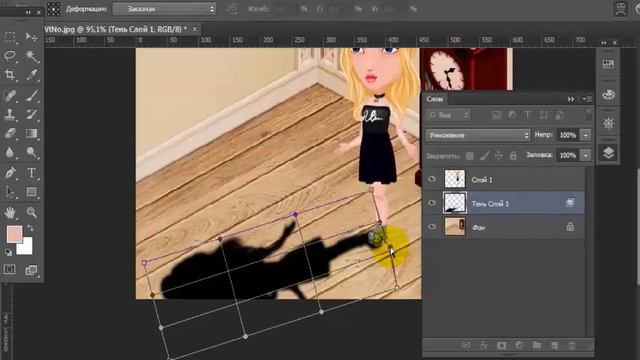Expand the right icon dock panels
The width and height of the screenshot is (640, 360).
pos(604,42)
